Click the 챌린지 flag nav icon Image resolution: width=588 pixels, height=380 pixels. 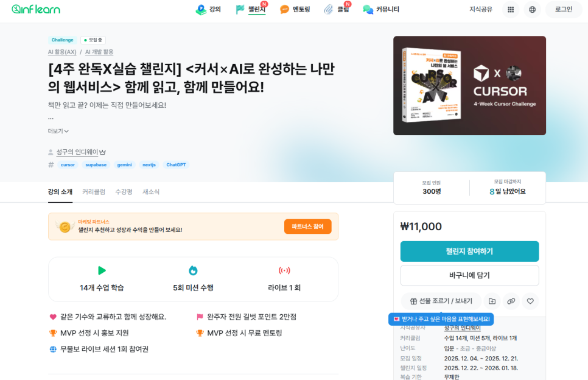(240, 9)
